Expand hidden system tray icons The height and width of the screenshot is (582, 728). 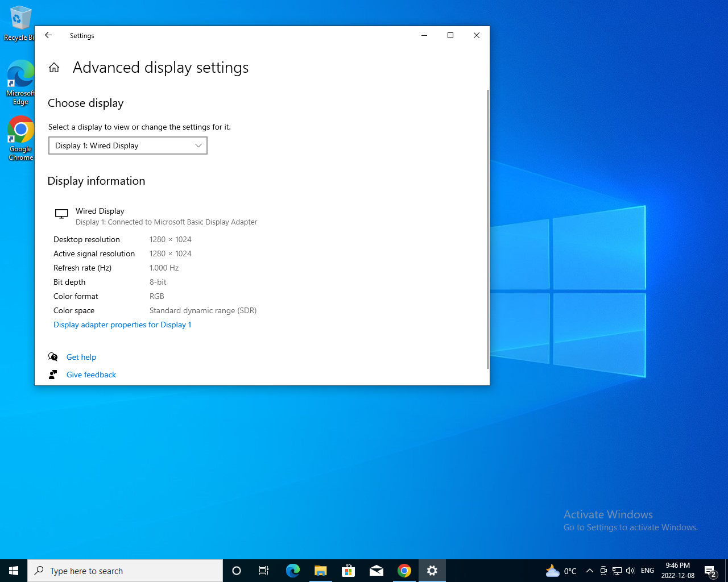tap(590, 571)
